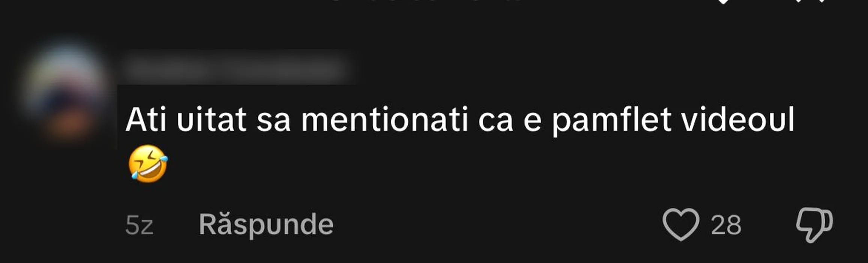Click the cut-off text above the comment

click(426, 1)
